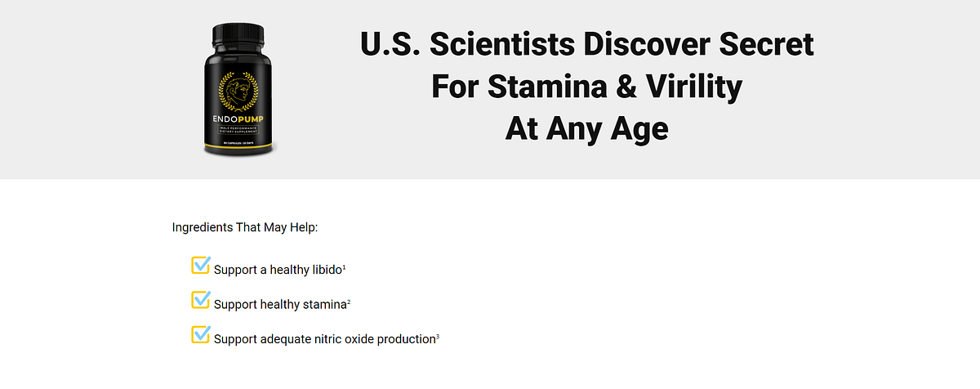Click the black bottle cap
The width and height of the screenshot is (980, 389).
tap(239, 34)
